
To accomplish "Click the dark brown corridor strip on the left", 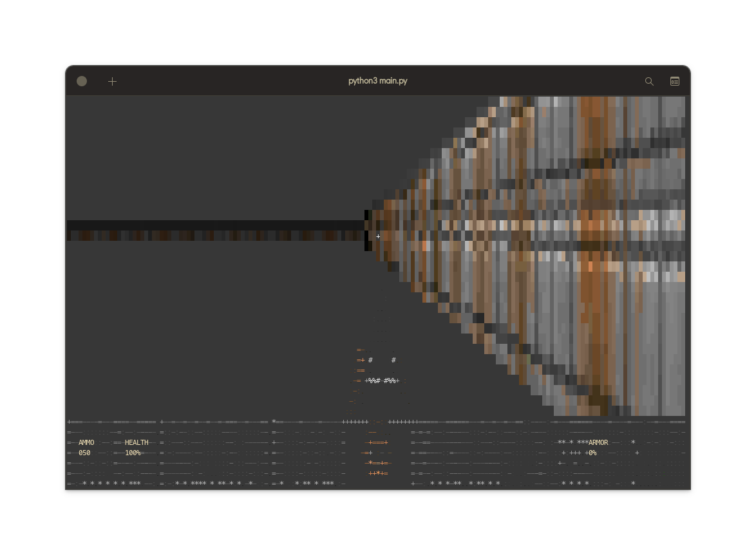I will 213,236.
